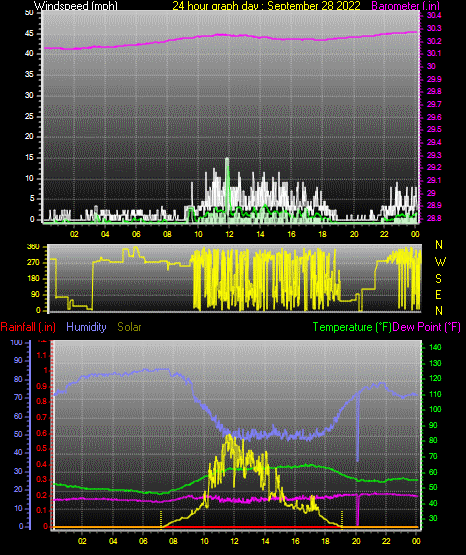Viewport: 466px width, 555px height.
Task: Select the N compass label beside the 0 degree mark
Action: pyautogui.click(x=439, y=311)
